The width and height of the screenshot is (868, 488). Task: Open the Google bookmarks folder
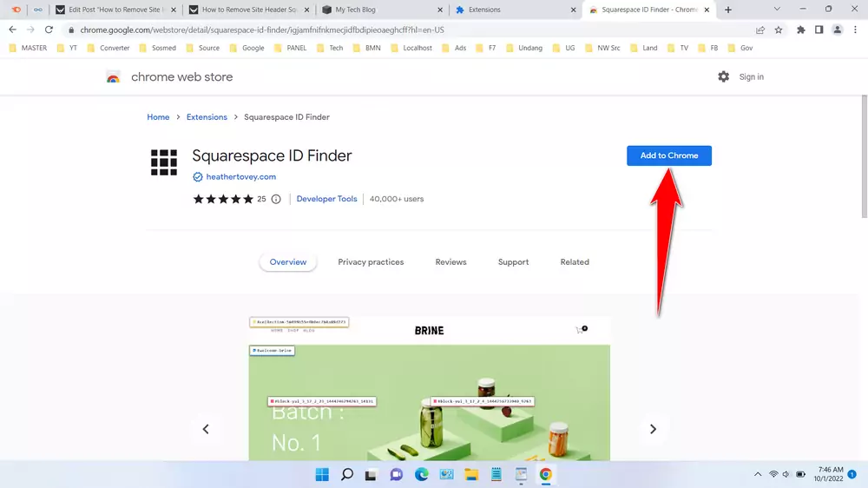pos(247,48)
